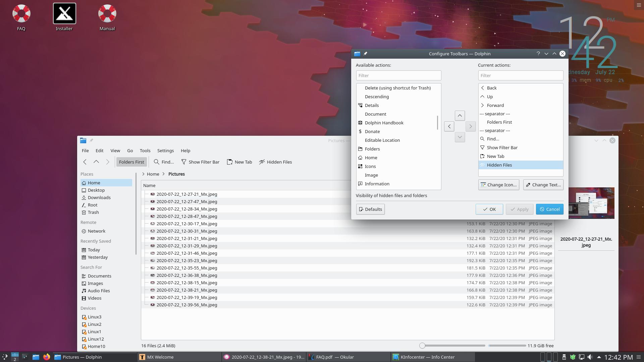Click Dolphin's Back navigation arrow
This screenshot has height=362, width=644.
85,162
